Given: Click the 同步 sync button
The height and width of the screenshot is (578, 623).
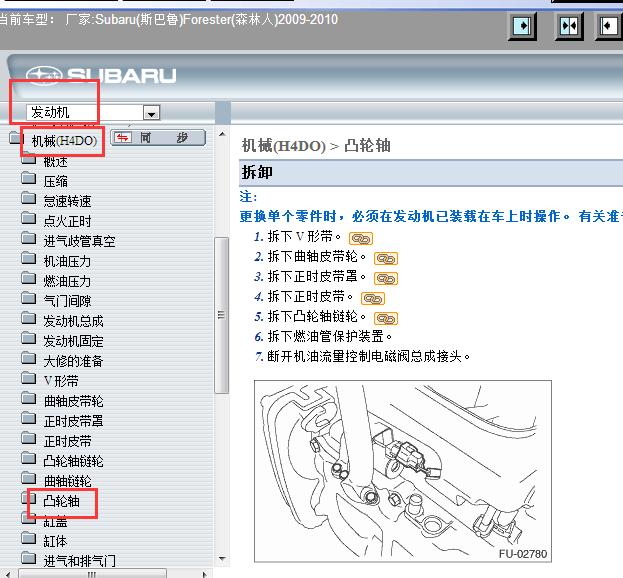Looking at the screenshot, I should [158, 138].
